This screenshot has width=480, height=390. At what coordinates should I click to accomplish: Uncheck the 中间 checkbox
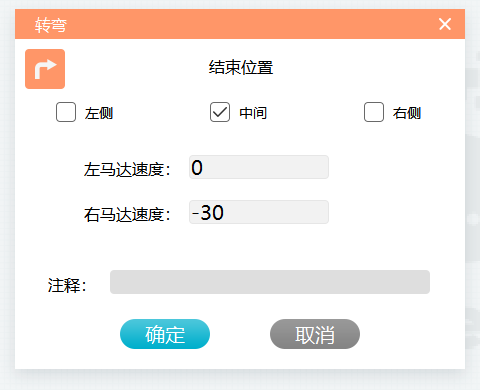(x=220, y=112)
